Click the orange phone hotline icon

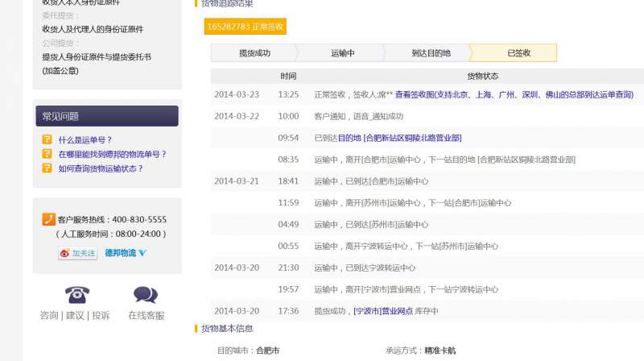pos(48,219)
